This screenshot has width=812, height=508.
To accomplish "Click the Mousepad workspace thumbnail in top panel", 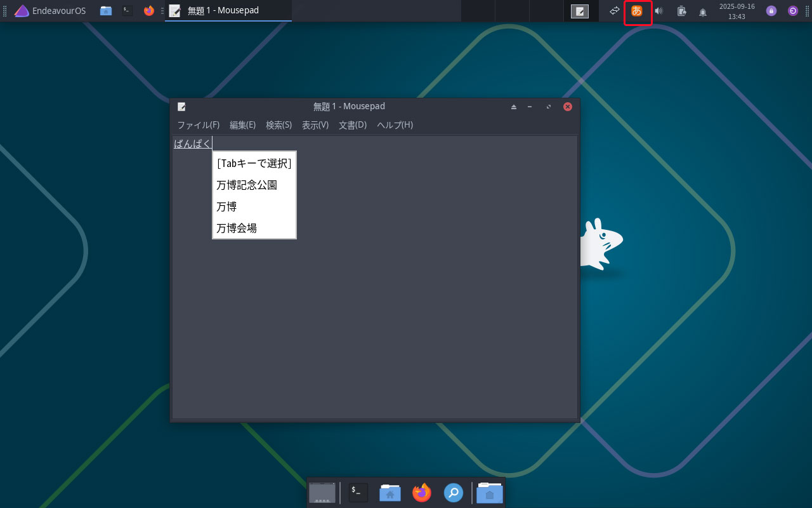I will (x=580, y=11).
